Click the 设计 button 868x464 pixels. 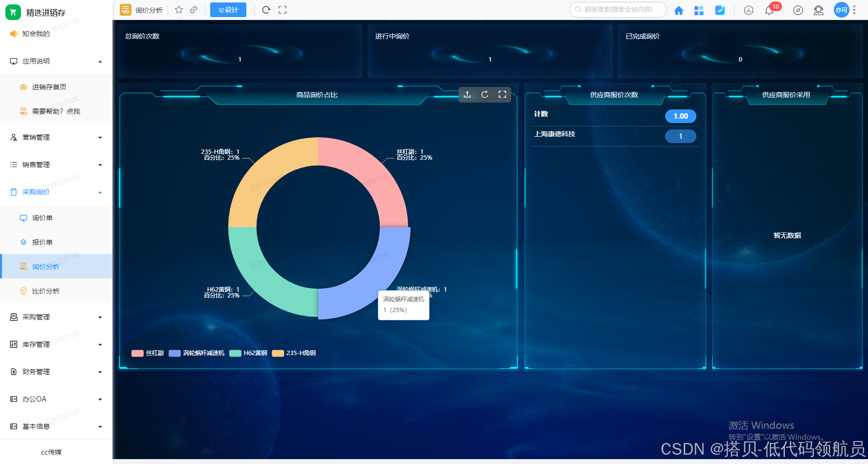tap(228, 9)
